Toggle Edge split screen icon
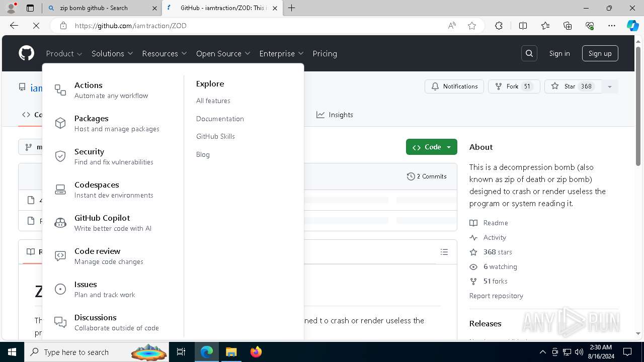 [523, 26]
